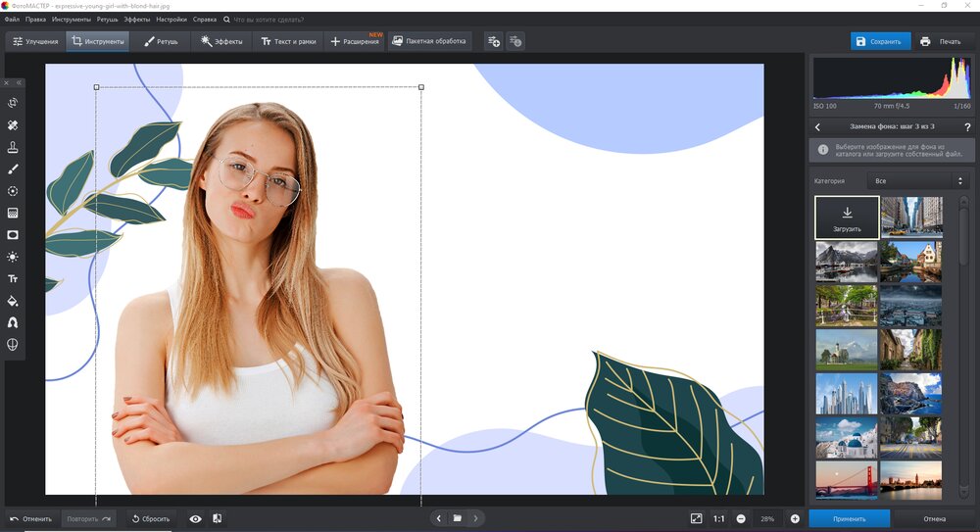Select the clone stamp tool
The width and height of the screenshot is (980, 532).
click(13, 147)
